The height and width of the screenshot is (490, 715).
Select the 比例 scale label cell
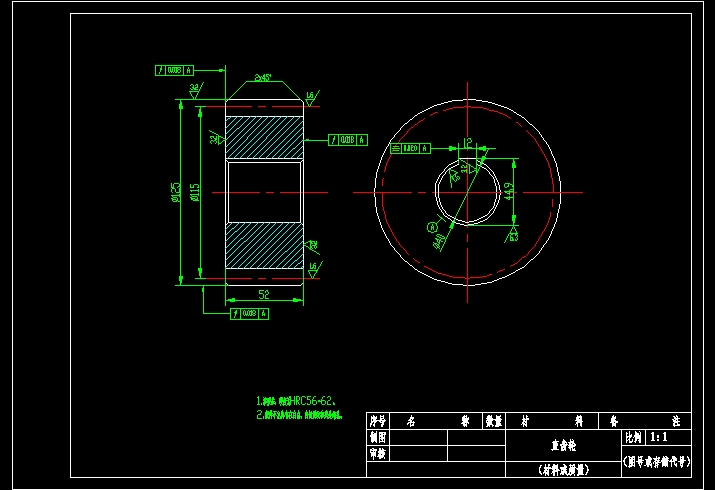[x=634, y=438]
